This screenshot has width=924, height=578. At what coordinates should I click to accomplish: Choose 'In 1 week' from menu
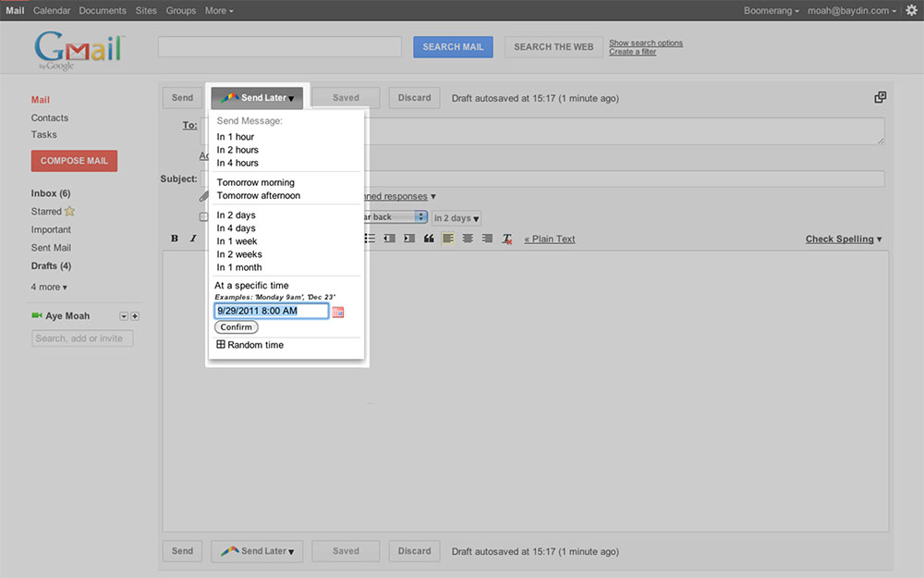(x=237, y=241)
